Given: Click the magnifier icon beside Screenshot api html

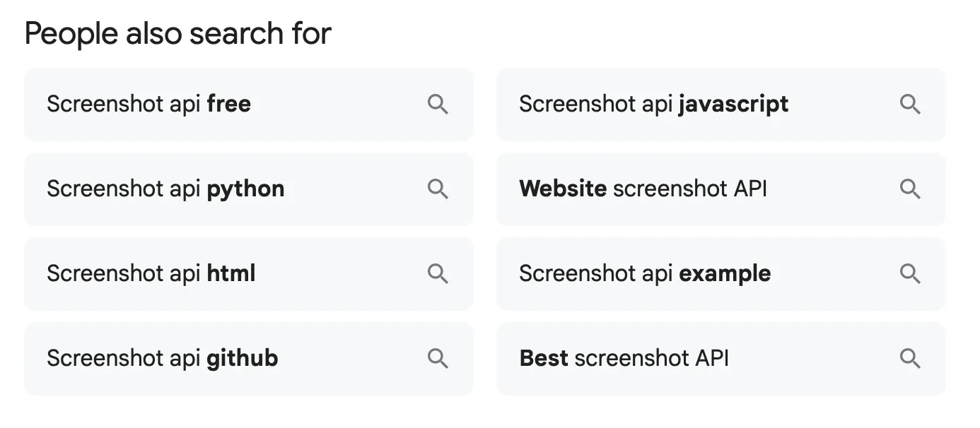Looking at the screenshot, I should tap(438, 274).
